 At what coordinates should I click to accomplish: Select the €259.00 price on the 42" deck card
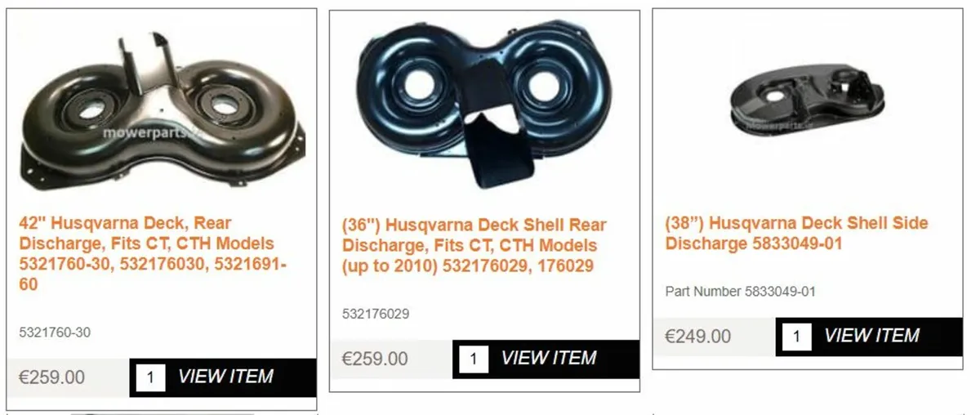tap(51, 377)
